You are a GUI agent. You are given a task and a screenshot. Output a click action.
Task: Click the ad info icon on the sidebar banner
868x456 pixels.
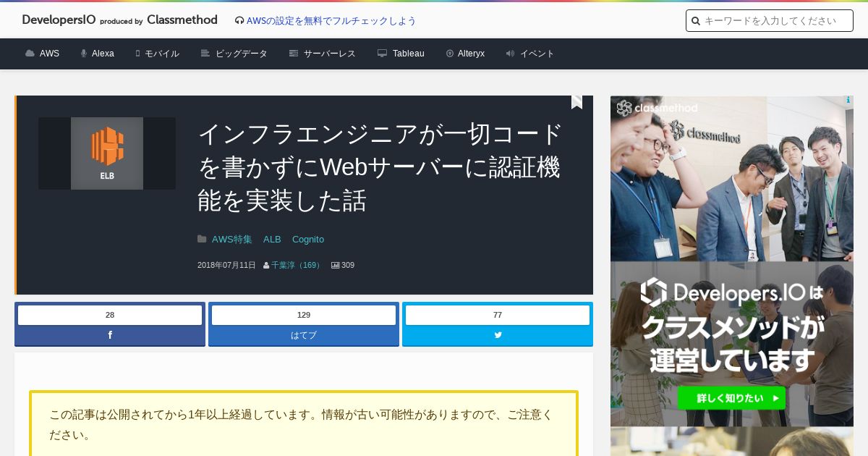point(848,101)
